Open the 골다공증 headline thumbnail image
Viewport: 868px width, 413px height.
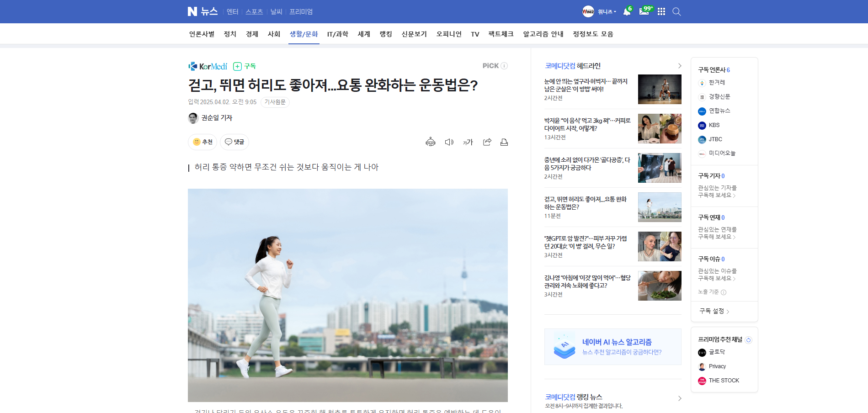click(659, 168)
